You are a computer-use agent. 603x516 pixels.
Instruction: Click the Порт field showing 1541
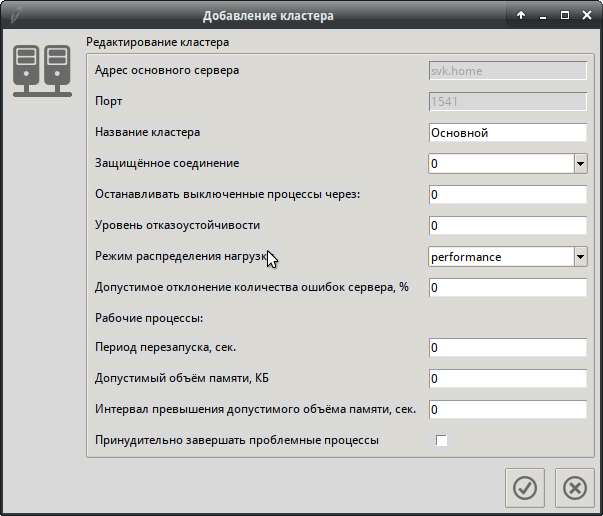pyautogui.click(x=506, y=101)
